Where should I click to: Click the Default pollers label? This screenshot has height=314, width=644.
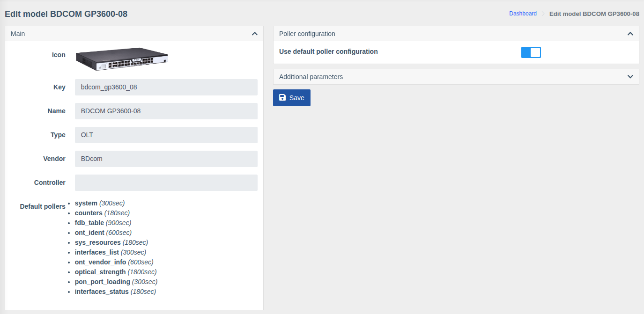[43, 206]
